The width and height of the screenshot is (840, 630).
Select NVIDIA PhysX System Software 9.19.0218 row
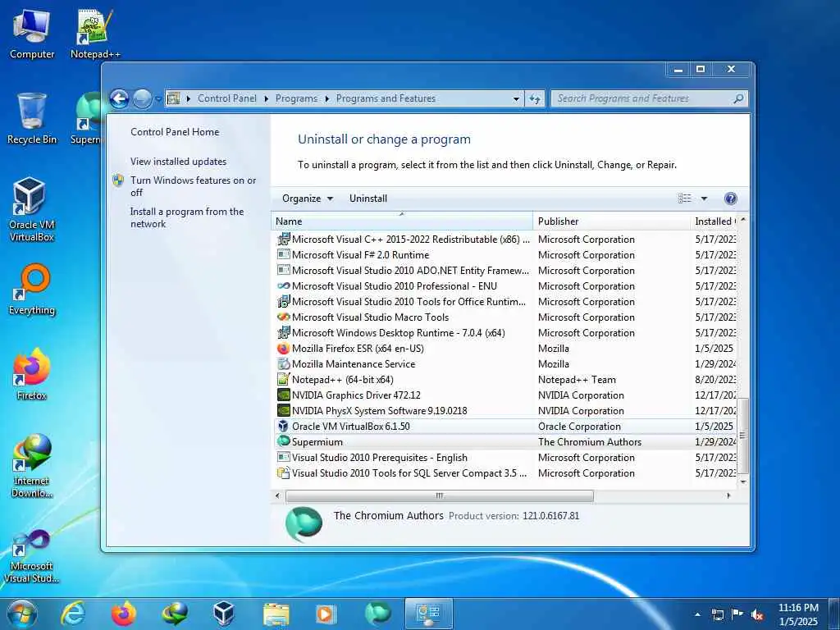coord(505,411)
